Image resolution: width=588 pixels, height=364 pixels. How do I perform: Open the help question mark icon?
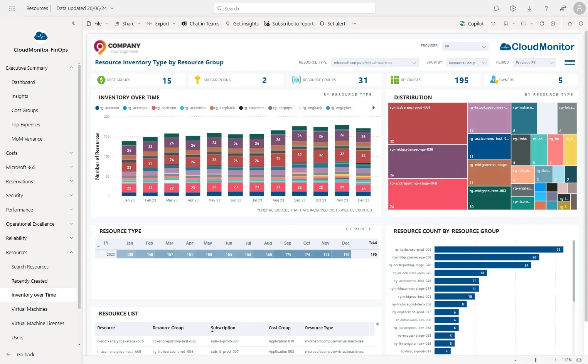(x=546, y=8)
